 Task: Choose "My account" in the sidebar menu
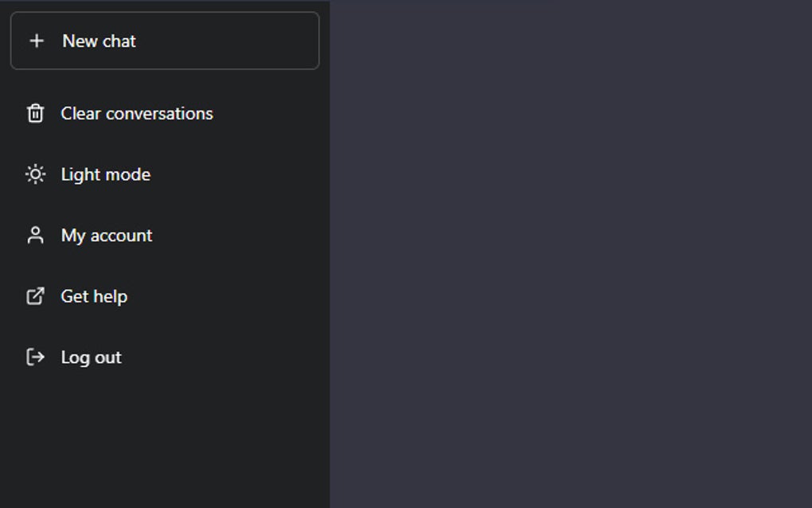pyautogui.click(x=107, y=235)
